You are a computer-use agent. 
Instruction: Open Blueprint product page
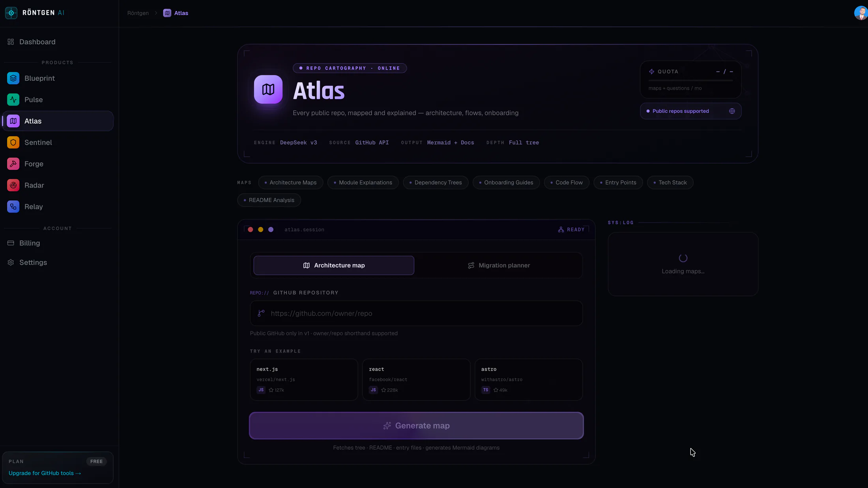pyautogui.click(x=58, y=78)
